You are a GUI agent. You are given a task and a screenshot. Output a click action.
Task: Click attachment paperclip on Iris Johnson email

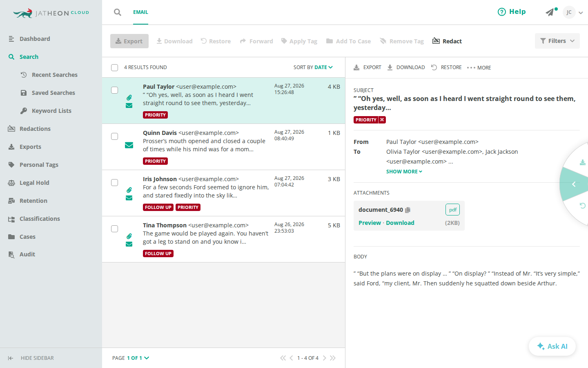tap(129, 190)
